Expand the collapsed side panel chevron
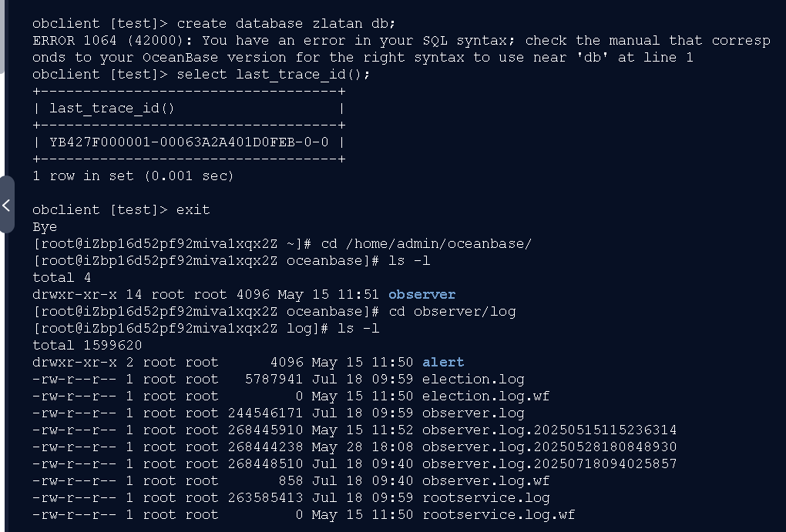This screenshot has width=786, height=532. click(x=6, y=205)
